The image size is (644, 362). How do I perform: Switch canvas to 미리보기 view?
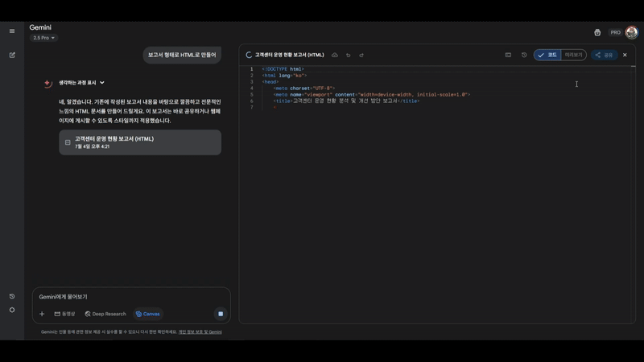pos(573,56)
